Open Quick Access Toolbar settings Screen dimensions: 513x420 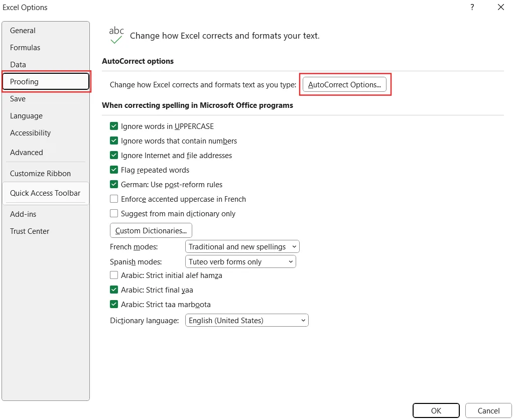46,193
